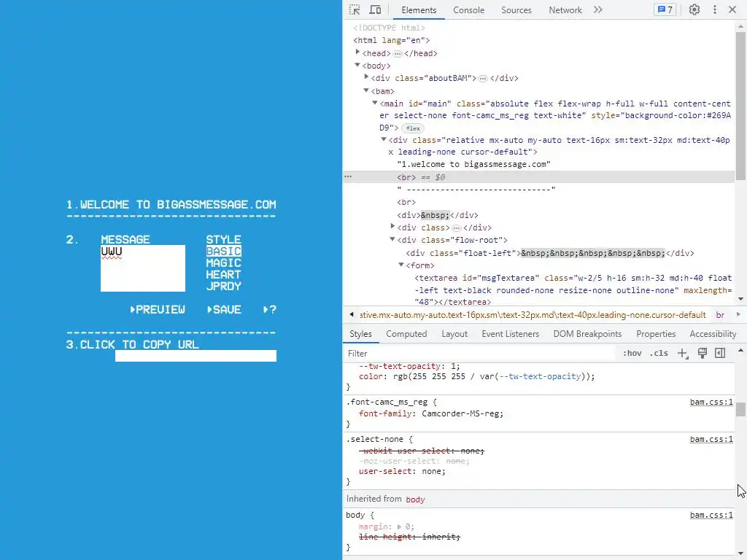Expand the div class node above flow-root
Viewport: 747px width, 560px height.
(x=392, y=227)
